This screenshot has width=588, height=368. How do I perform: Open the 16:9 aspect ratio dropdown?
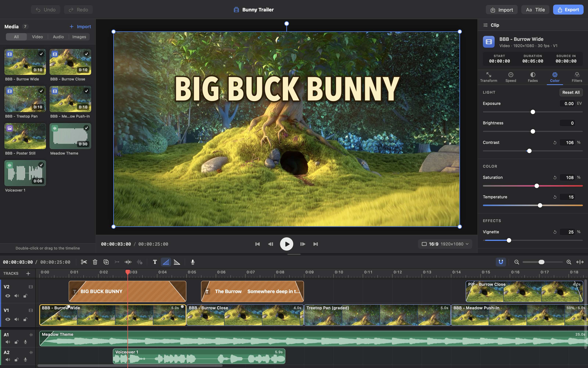point(445,244)
